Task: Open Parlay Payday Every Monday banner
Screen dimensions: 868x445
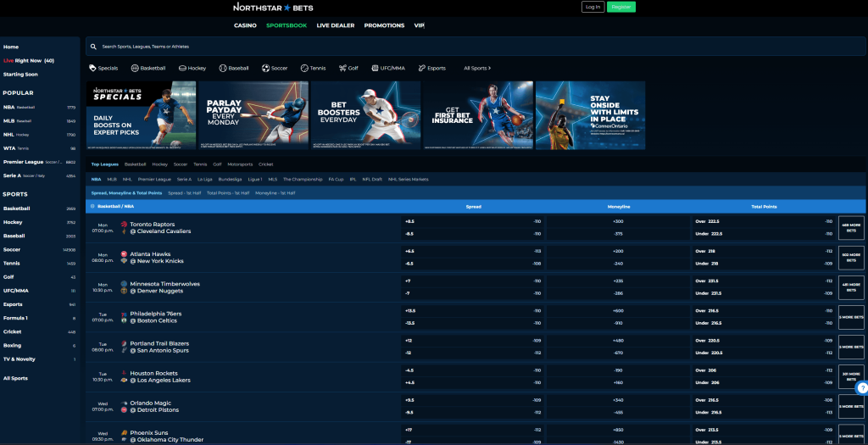Action: point(253,115)
